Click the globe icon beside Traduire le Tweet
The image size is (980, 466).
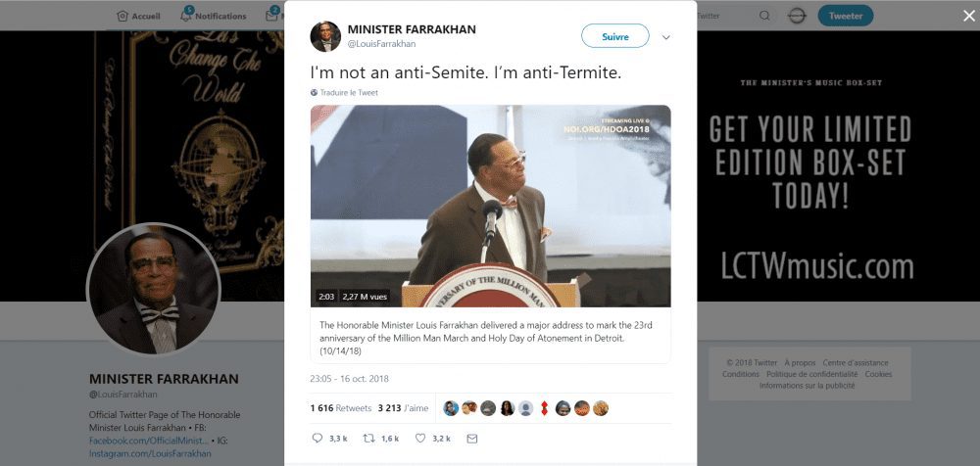tap(314, 92)
